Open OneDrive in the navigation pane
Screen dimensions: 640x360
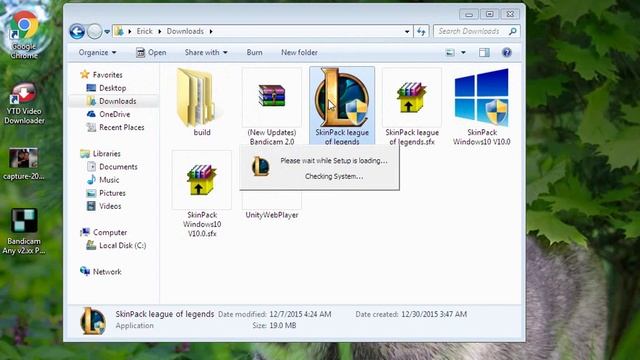108,114
